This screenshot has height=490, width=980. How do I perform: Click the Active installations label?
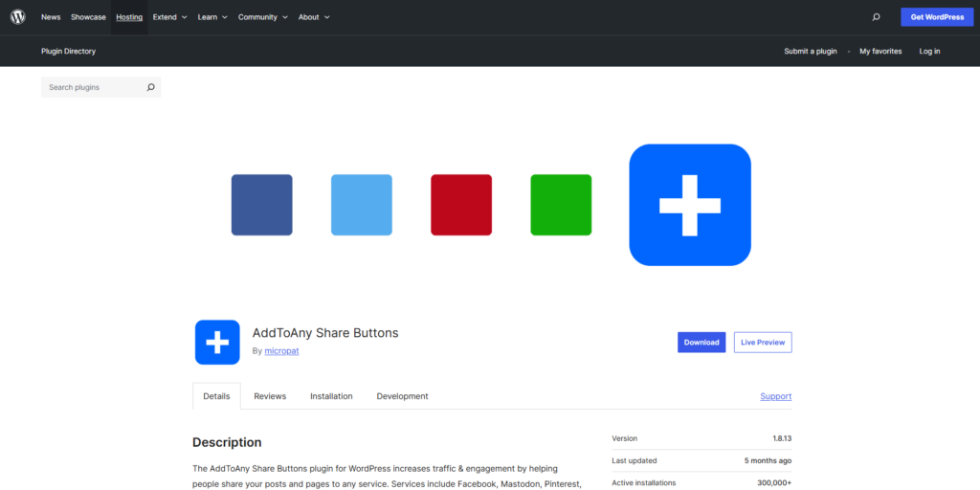point(644,482)
